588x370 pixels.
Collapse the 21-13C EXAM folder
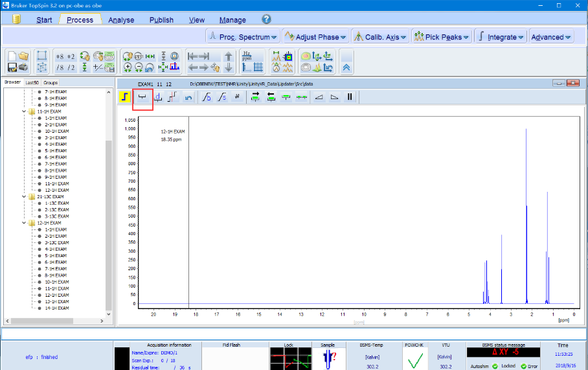(24, 196)
